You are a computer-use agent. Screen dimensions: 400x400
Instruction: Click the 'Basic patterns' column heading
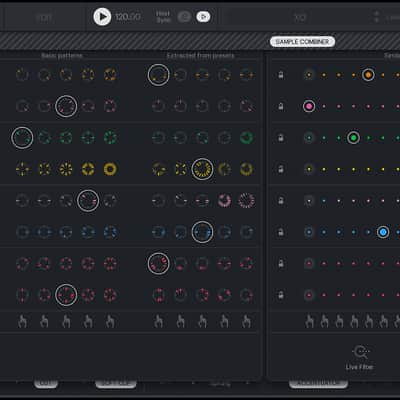(62, 56)
